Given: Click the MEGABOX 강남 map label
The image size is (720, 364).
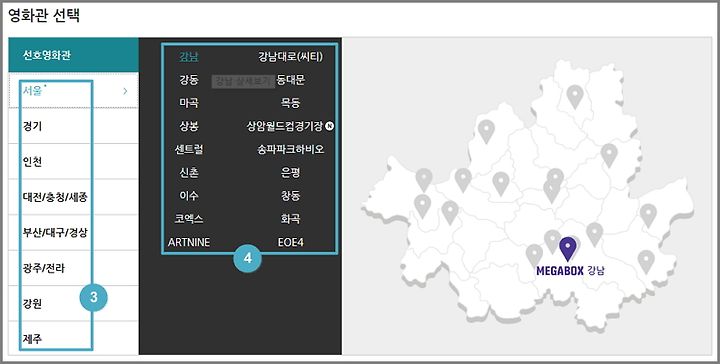Looking at the screenshot, I should [570, 271].
